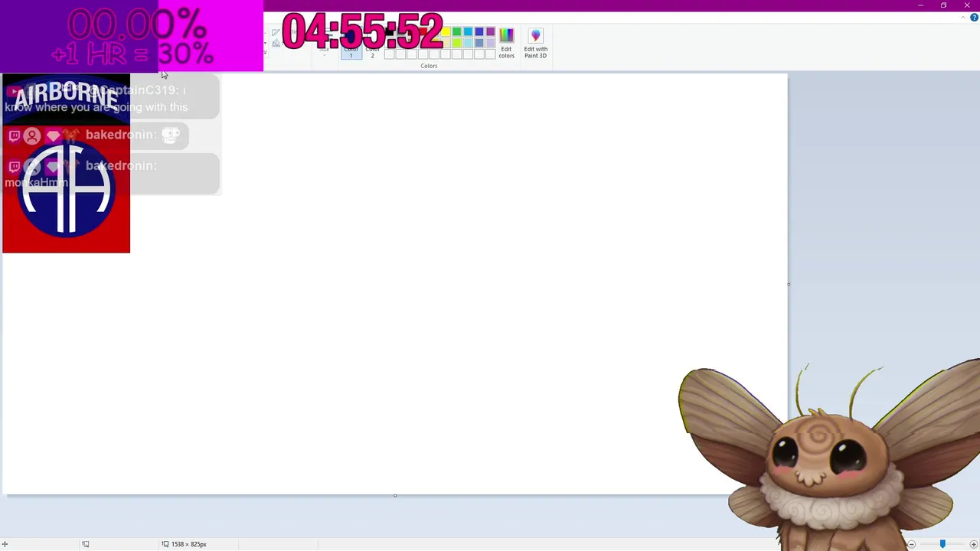Click the zoom slider handle
Viewport: 980px width, 551px height.
pos(942,544)
